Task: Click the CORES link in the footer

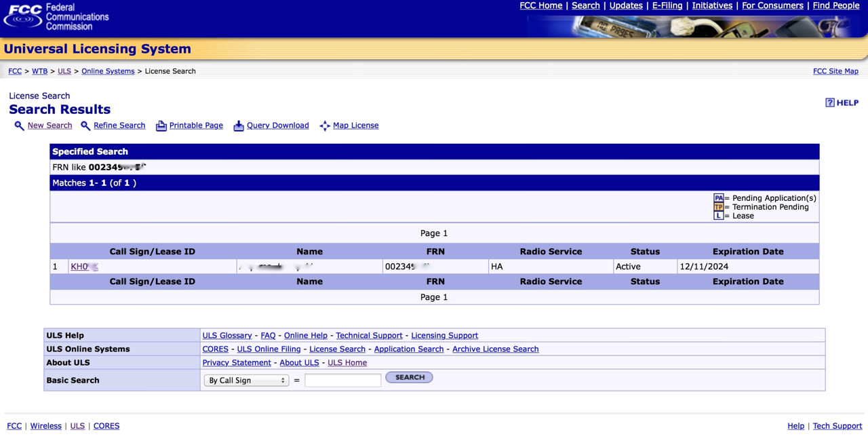Action: pyautogui.click(x=106, y=426)
